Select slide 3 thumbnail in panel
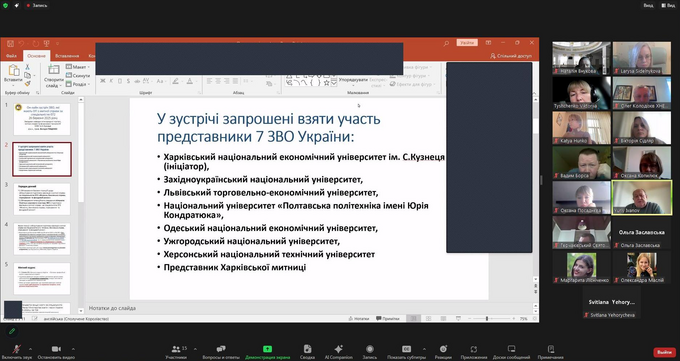Screen dimensions: 680x361 pyautogui.click(x=42, y=199)
